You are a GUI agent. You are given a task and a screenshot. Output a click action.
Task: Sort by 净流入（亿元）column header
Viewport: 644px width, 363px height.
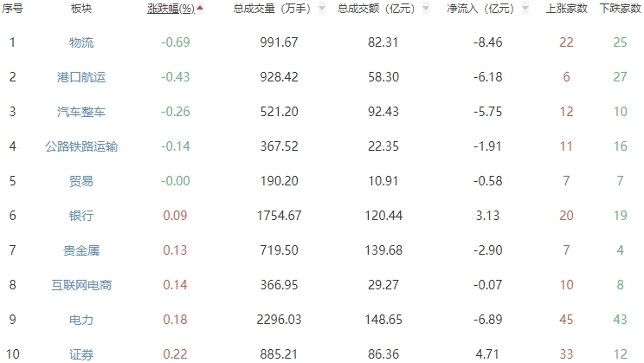click(x=479, y=9)
